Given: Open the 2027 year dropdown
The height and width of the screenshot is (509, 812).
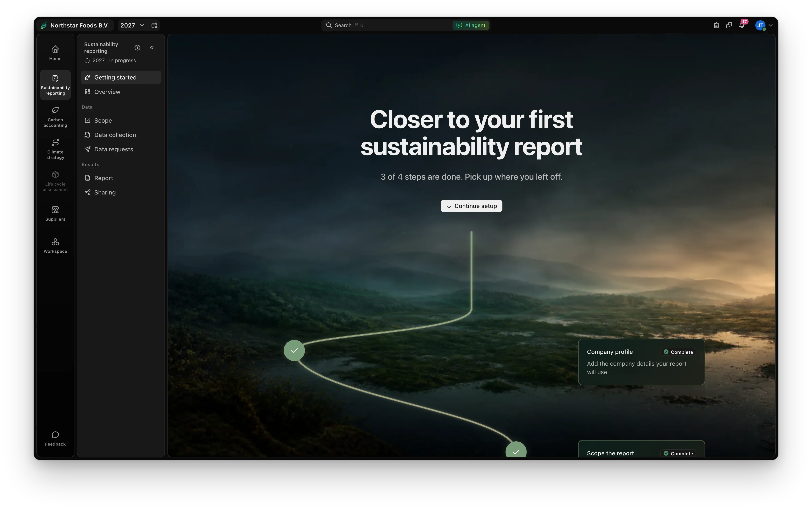Looking at the screenshot, I should [132, 25].
